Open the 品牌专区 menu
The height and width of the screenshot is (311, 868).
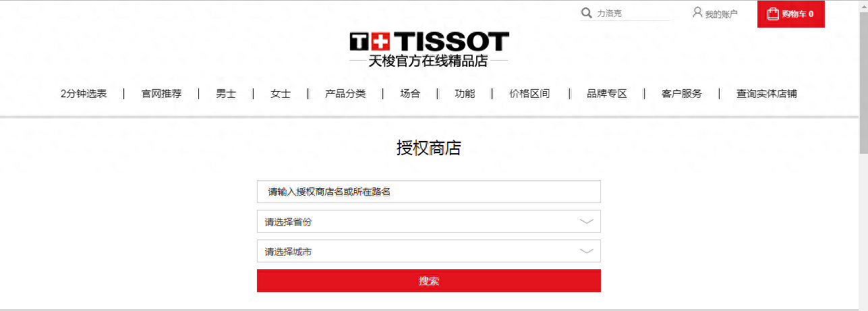pyautogui.click(x=607, y=94)
